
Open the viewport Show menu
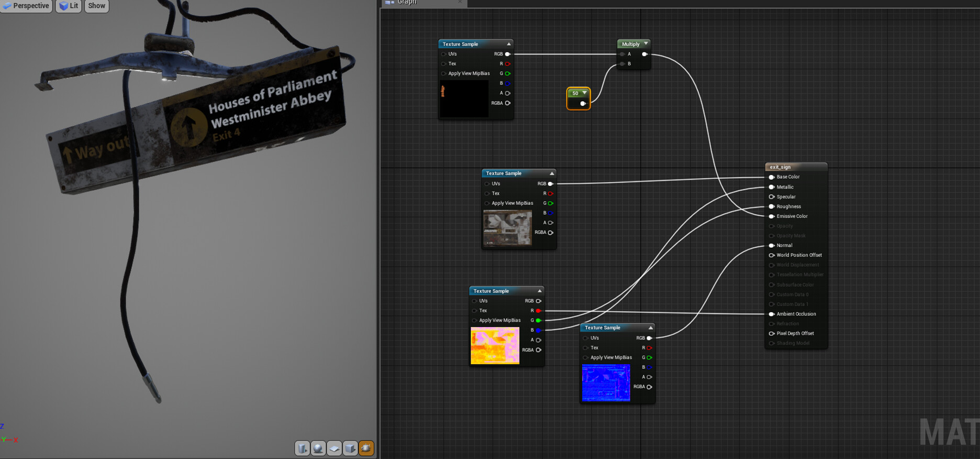click(x=96, y=6)
